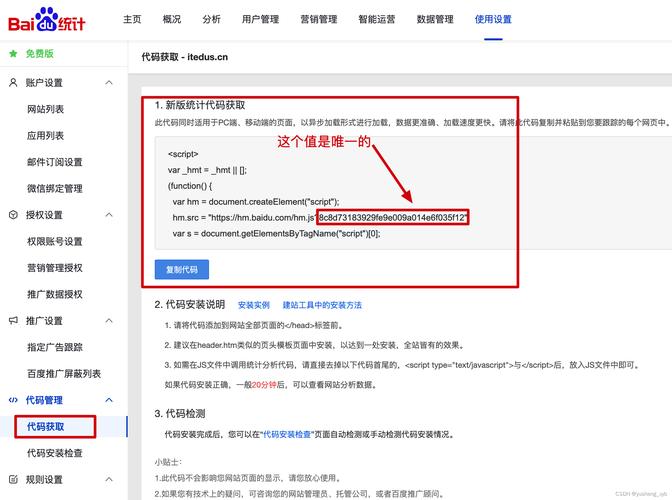
Task: Select the 使用设置 top tab
Action: 493,19
